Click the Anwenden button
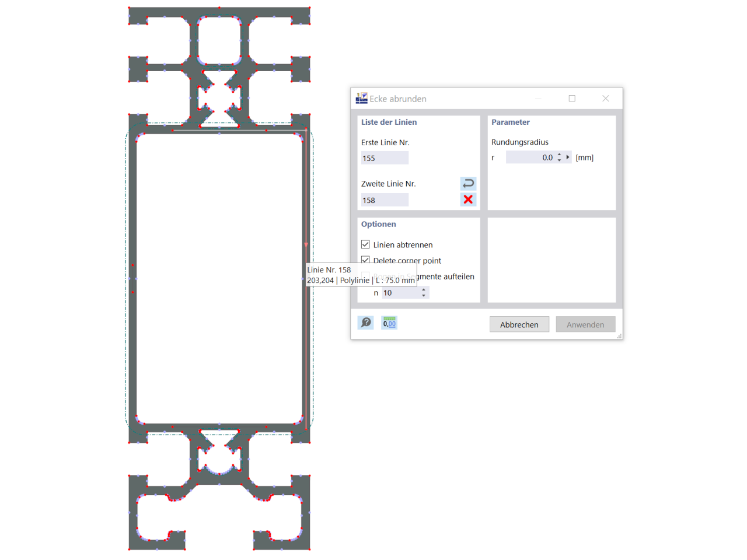The image size is (747, 560). pyautogui.click(x=585, y=324)
